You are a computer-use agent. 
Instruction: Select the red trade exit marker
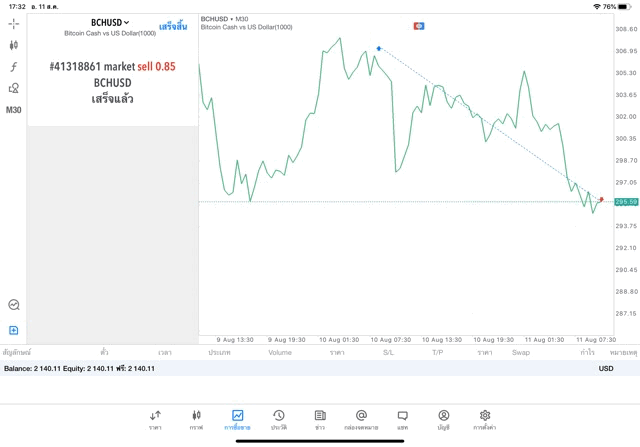coord(601,200)
